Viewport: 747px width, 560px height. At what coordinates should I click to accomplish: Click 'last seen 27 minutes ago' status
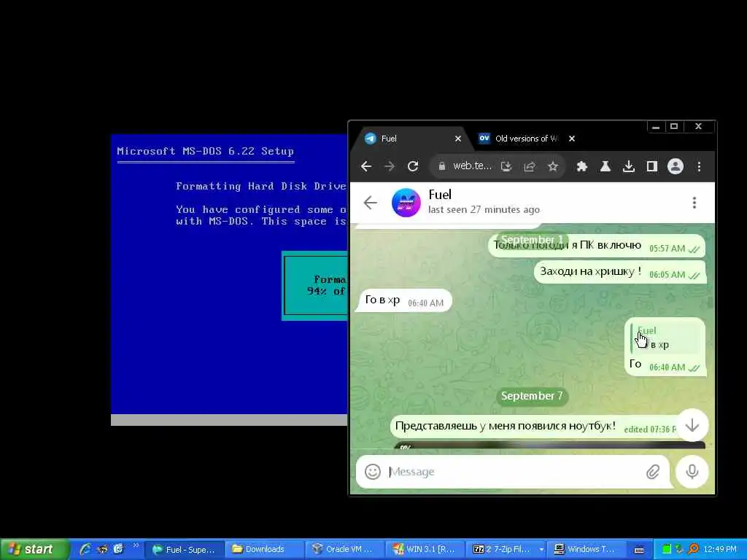click(484, 209)
